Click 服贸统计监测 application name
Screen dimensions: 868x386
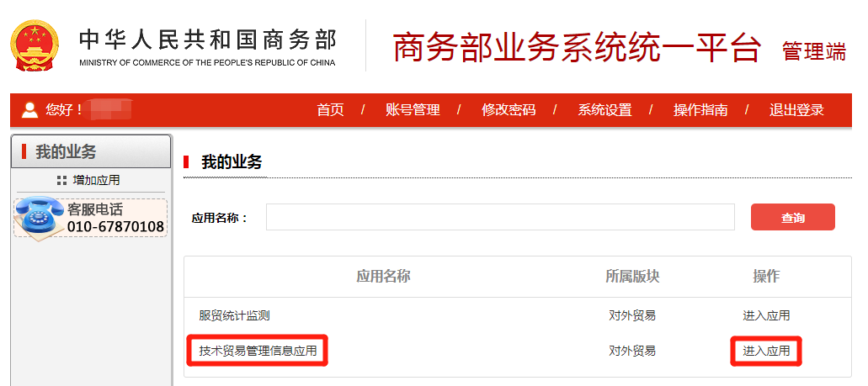[234, 315]
